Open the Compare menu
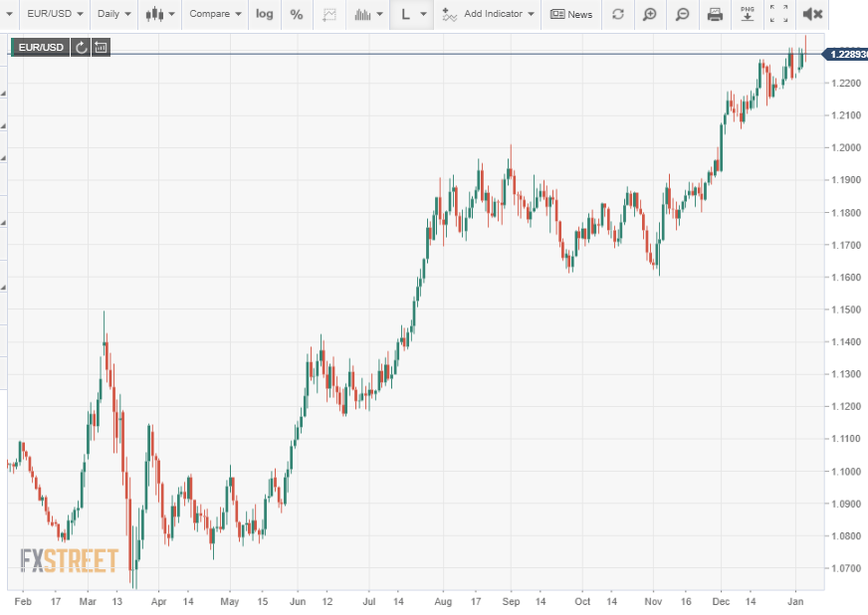 coord(215,14)
